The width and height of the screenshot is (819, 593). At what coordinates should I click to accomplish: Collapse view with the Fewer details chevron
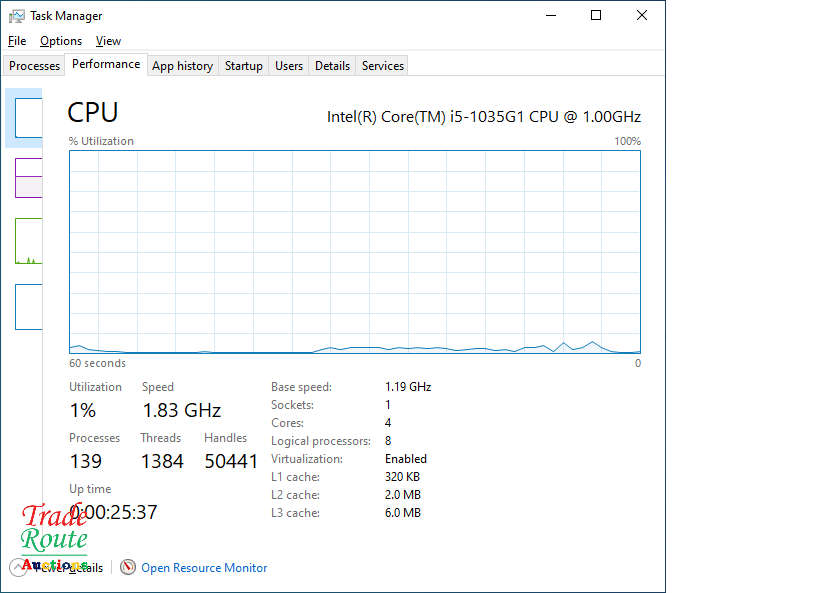(x=18, y=567)
